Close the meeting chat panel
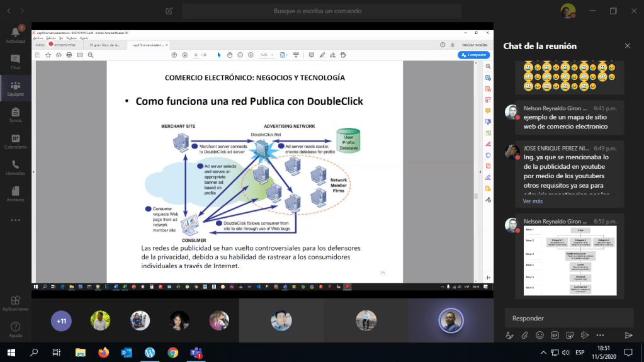The height and width of the screenshot is (362, 644). pos(627,46)
